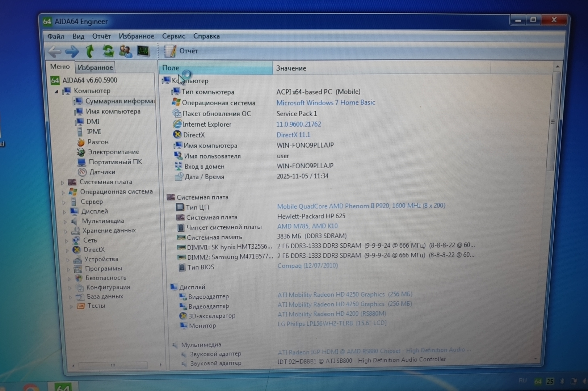Open the Файл menu
The height and width of the screenshot is (391, 588).
click(x=56, y=37)
